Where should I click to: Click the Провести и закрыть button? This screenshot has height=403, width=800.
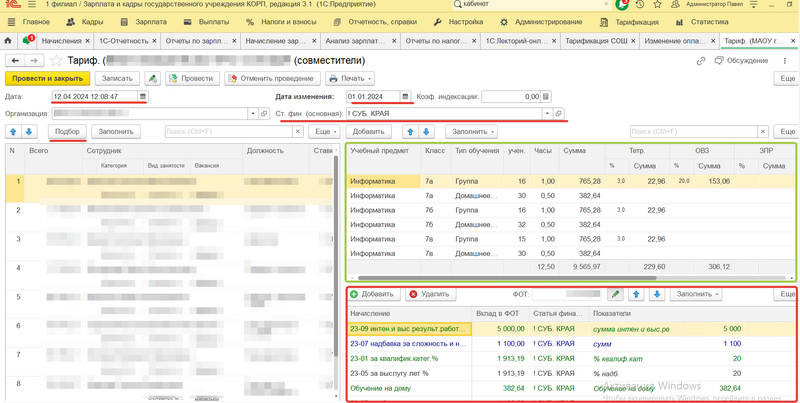tap(47, 78)
